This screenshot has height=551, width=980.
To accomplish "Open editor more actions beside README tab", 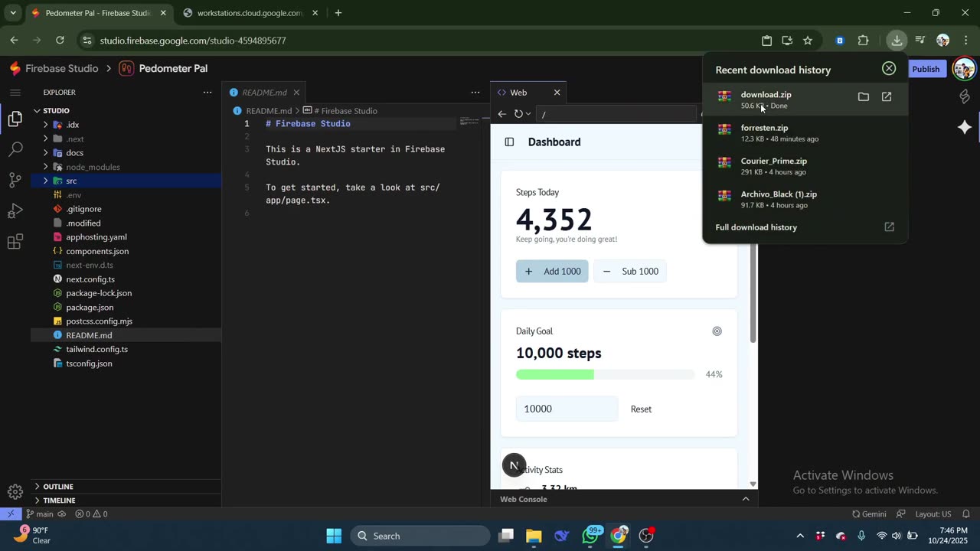I will (x=475, y=93).
